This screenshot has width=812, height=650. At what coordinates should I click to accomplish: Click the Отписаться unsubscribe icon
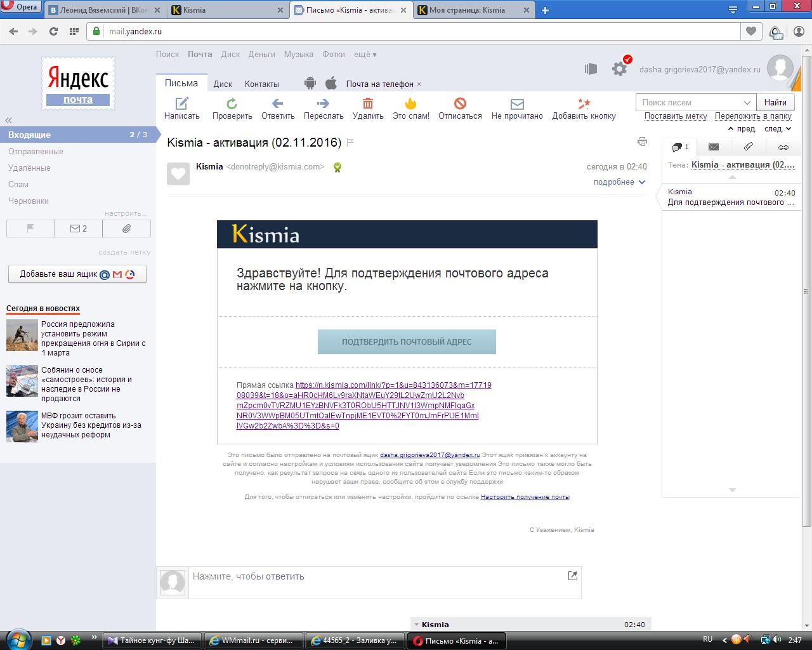(x=461, y=103)
